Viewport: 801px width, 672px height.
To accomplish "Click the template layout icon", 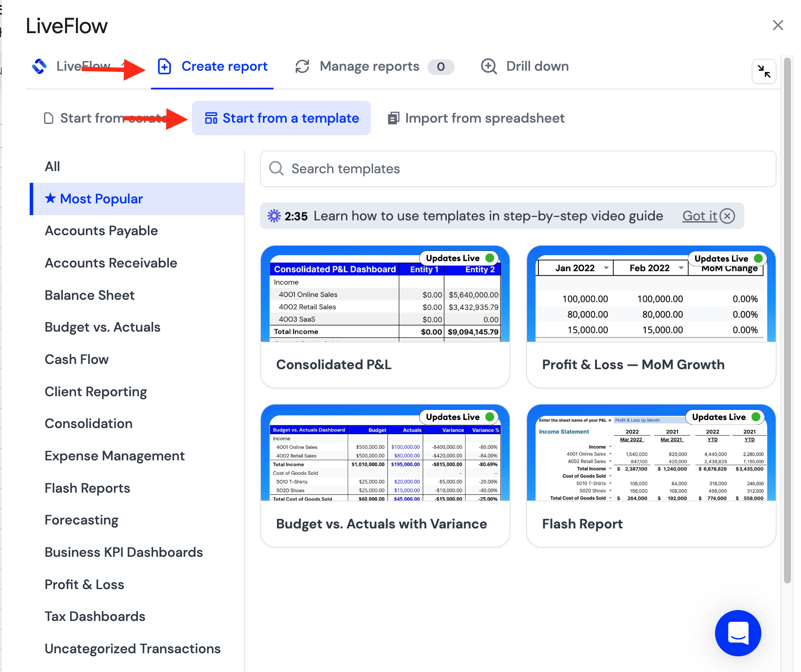I will coord(211,118).
